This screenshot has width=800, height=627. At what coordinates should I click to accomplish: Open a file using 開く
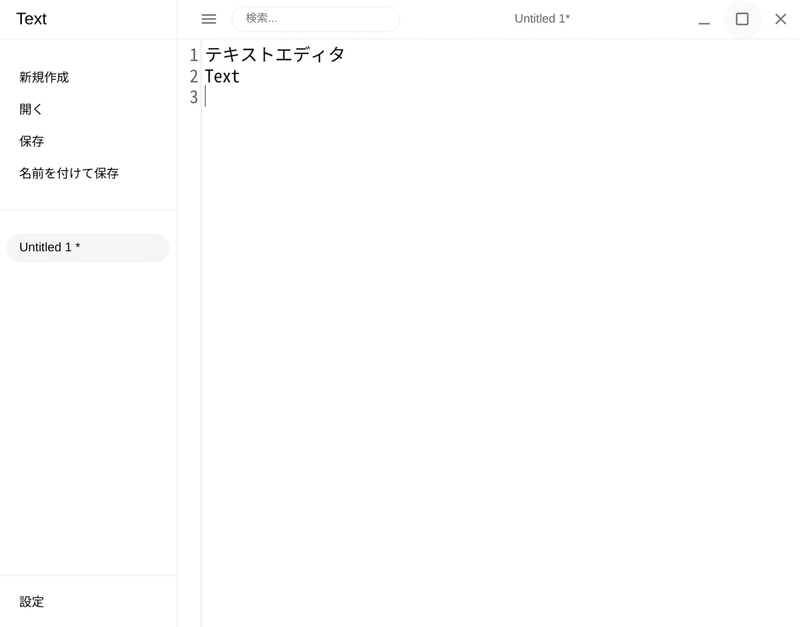click(x=29, y=109)
